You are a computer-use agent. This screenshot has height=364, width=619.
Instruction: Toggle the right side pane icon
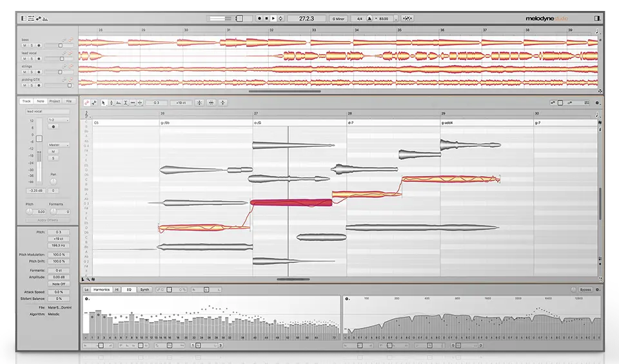click(x=597, y=18)
